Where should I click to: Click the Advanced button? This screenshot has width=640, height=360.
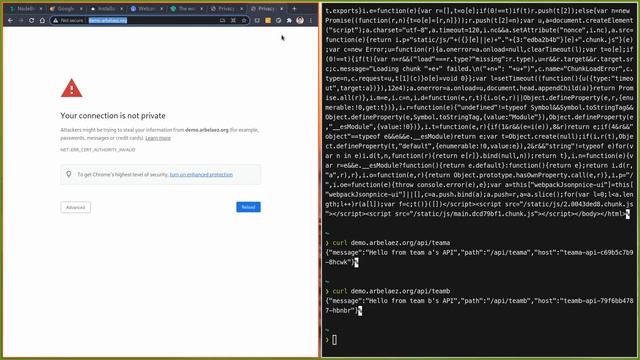click(76, 207)
